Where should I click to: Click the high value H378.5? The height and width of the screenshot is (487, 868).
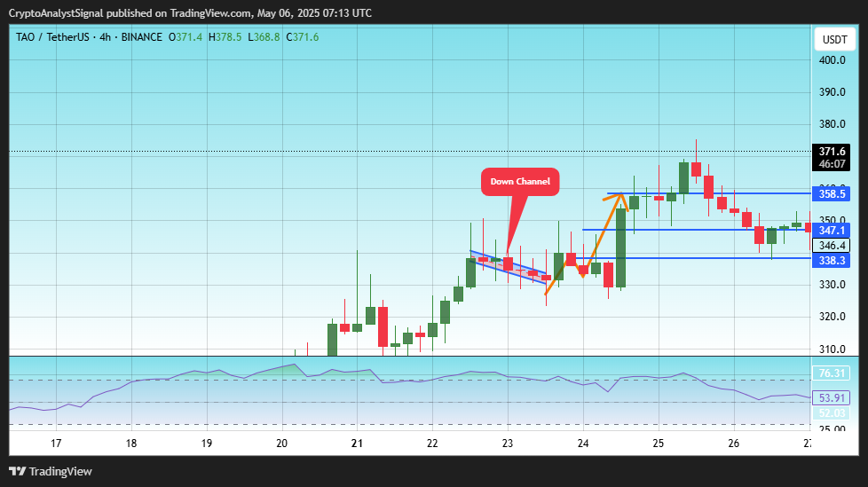tap(225, 37)
